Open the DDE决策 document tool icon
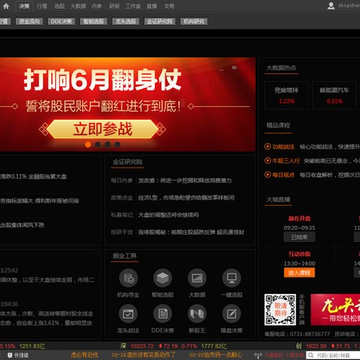 pos(163,314)
